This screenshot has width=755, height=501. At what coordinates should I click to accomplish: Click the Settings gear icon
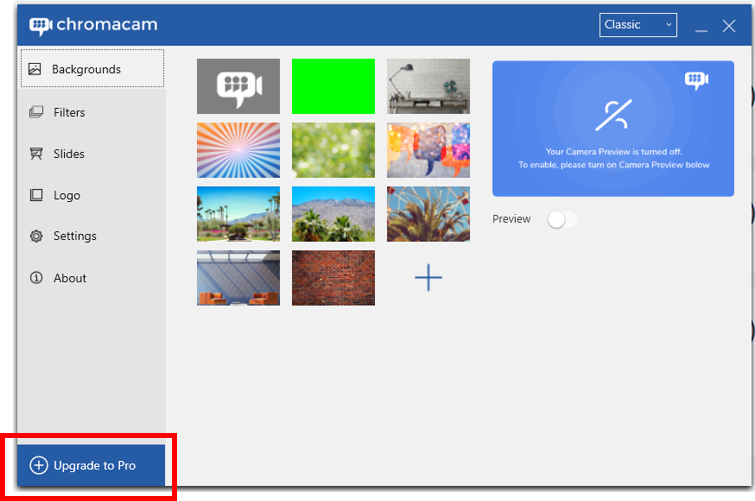point(36,236)
